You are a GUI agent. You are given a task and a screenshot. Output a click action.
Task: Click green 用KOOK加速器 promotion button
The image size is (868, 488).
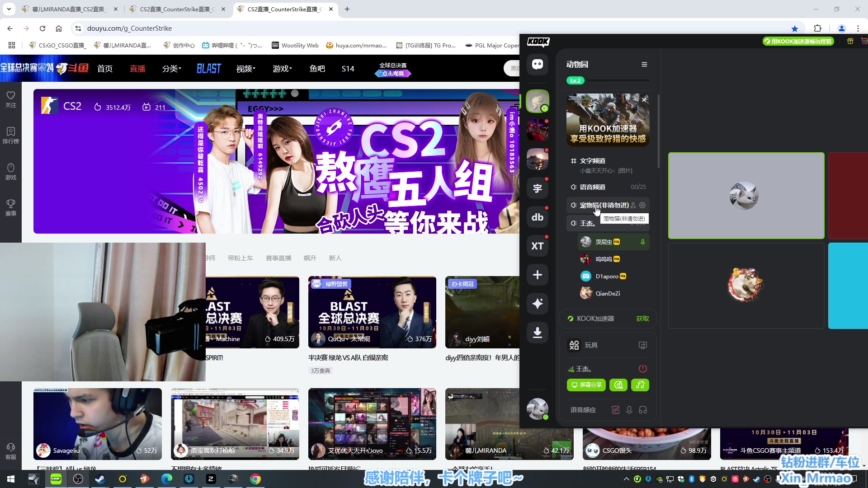(x=798, y=41)
